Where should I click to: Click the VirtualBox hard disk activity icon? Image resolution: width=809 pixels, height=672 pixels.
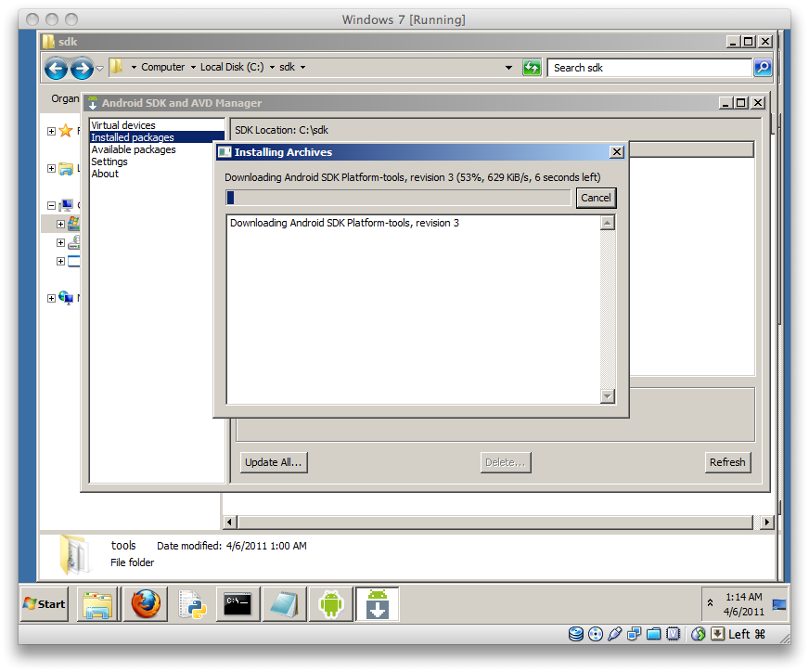tap(576, 634)
